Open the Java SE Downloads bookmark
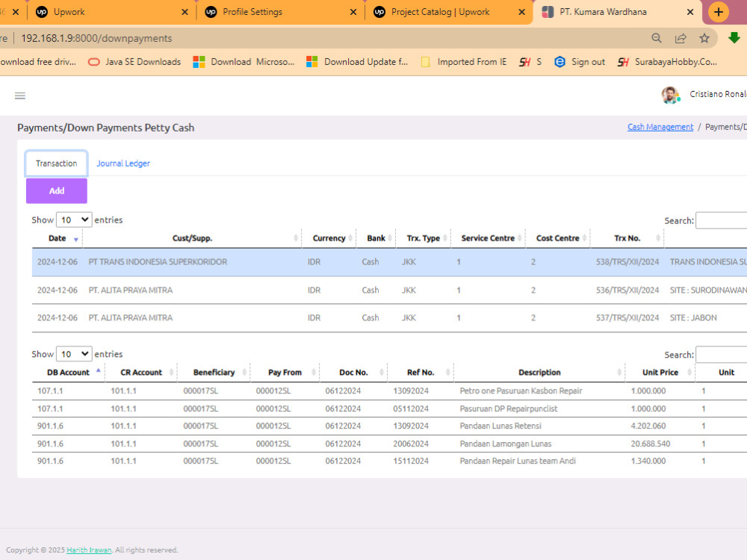 (x=134, y=62)
